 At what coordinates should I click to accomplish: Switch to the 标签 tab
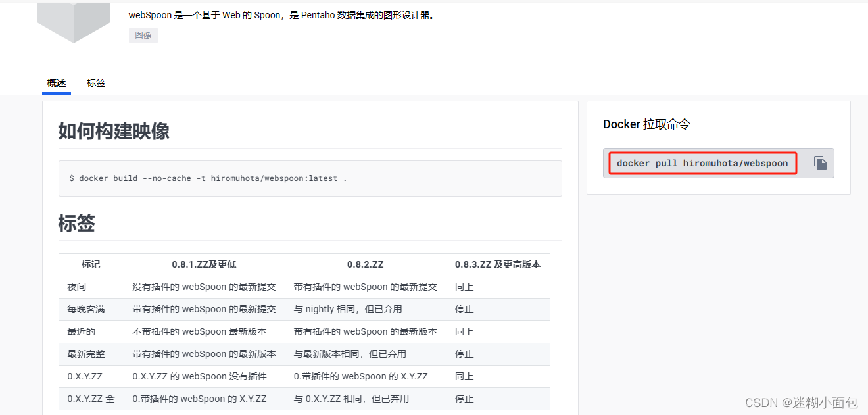(96, 83)
